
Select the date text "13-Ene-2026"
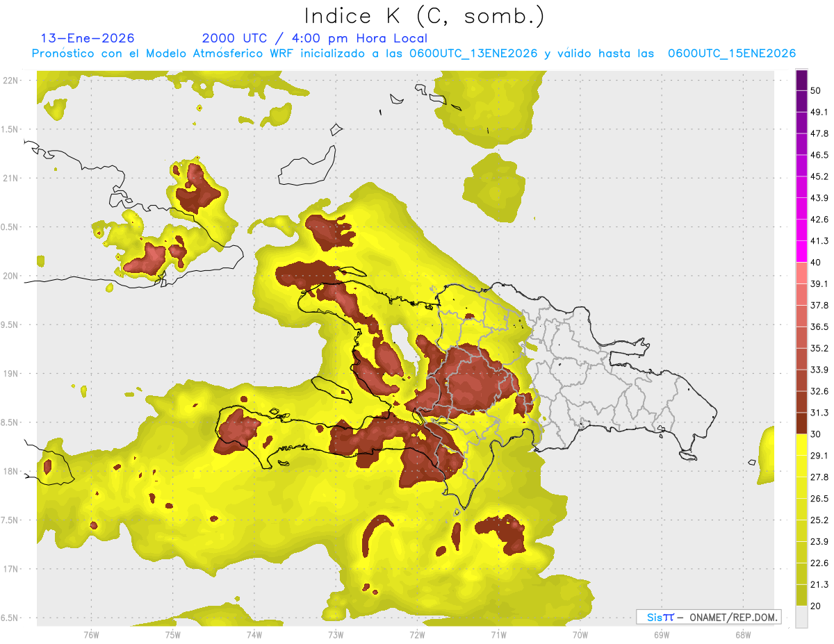88,38
